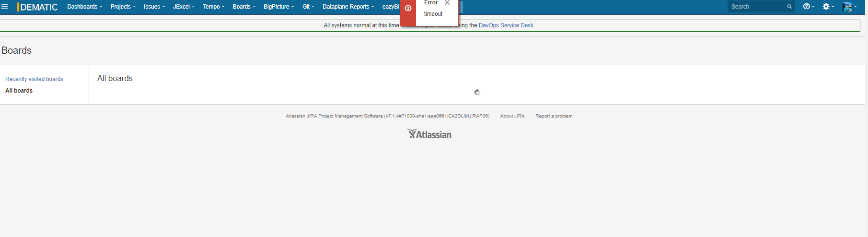This screenshot has height=237, width=868.
Task: Expand the Projects dropdown
Action: click(x=123, y=7)
